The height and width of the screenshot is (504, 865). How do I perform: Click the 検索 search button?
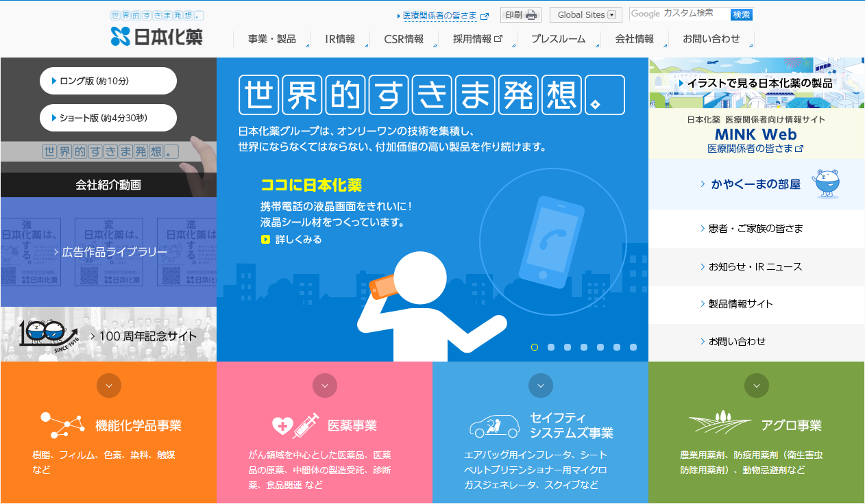pos(742,14)
